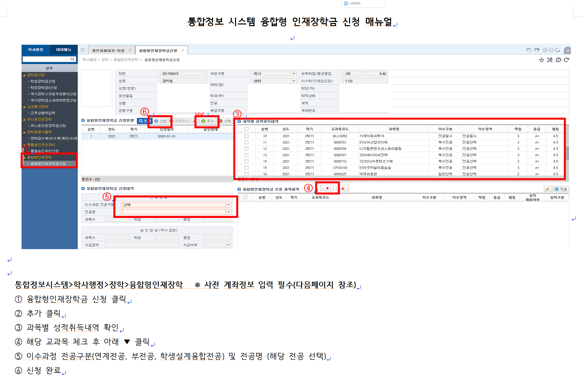The image size is (588, 384).
Task: Click the search magnifier in sidebar
Action: pyautogui.click(x=72, y=59)
